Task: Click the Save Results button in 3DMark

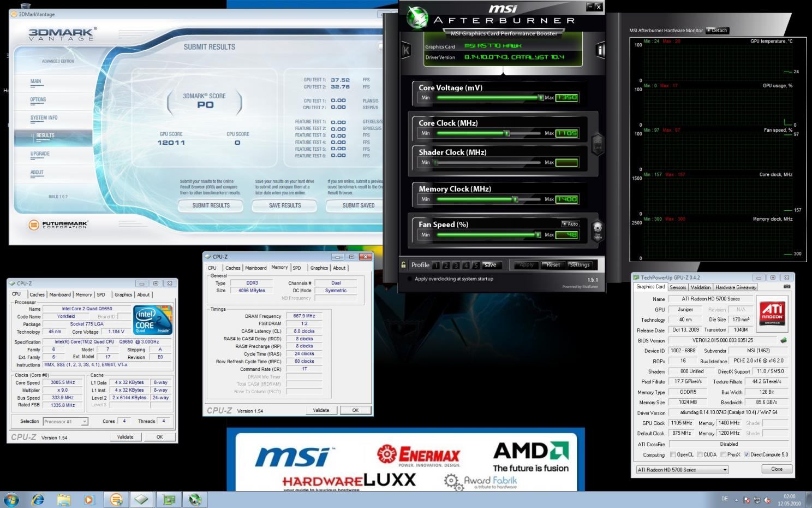Action: (285, 205)
